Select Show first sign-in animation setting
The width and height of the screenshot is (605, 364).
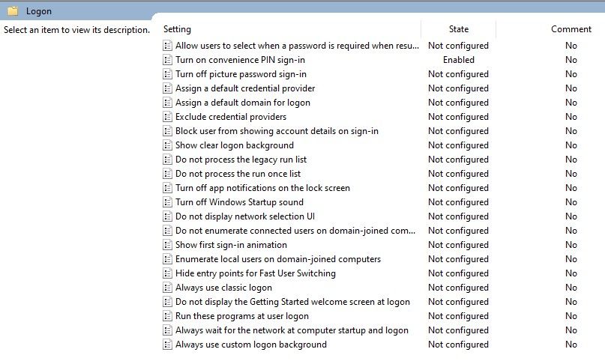pos(231,245)
